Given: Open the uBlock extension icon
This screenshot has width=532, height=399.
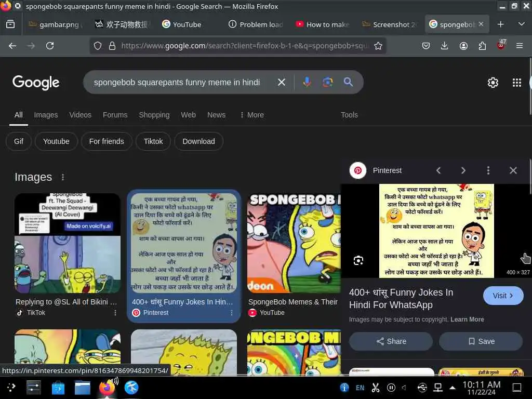Looking at the screenshot, I should [x=501, y=45].
